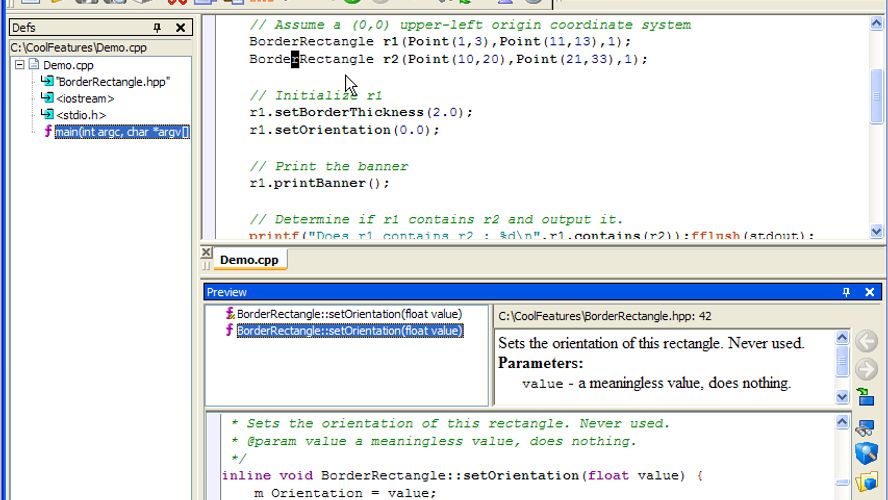Click preview code pane scrollbar thumb
This screenshot has height=500, width=888.
[x=842, y=482]
